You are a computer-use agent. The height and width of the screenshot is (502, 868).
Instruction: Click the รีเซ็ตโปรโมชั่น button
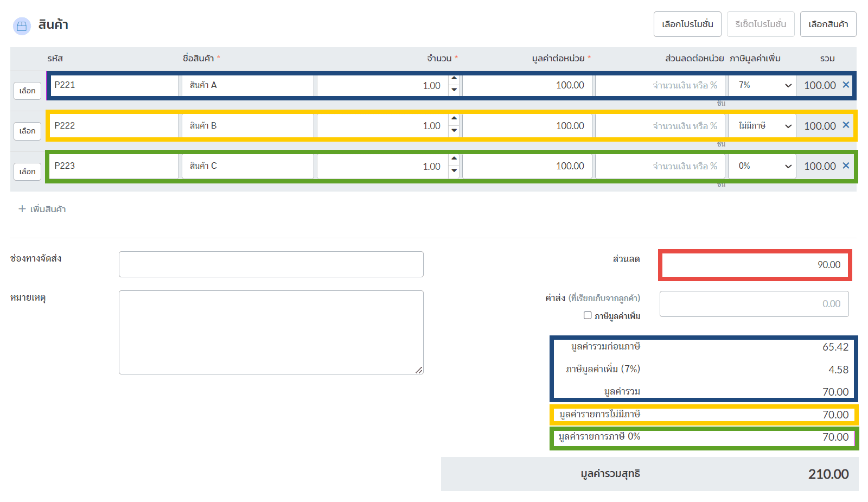coord(761,24)
